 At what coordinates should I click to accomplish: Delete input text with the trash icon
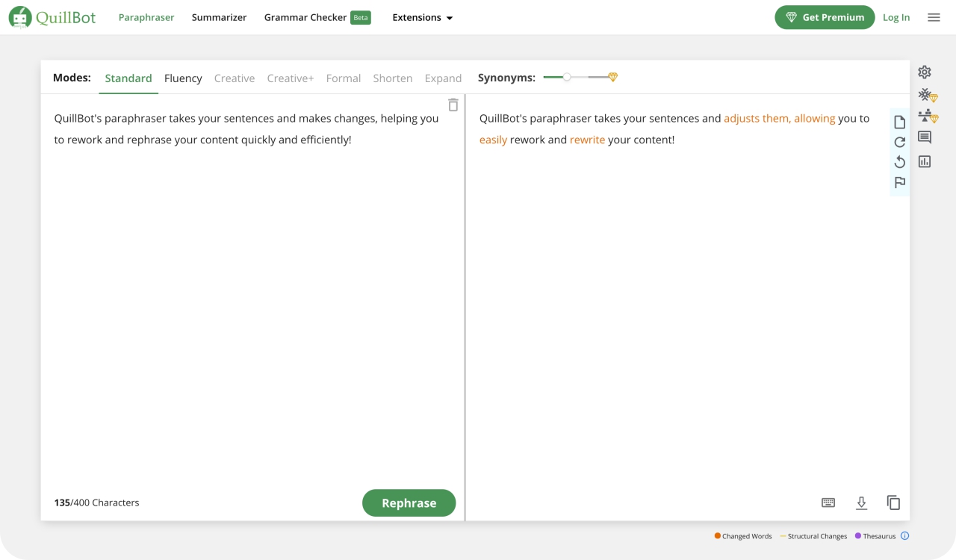[x=453, y=105]
